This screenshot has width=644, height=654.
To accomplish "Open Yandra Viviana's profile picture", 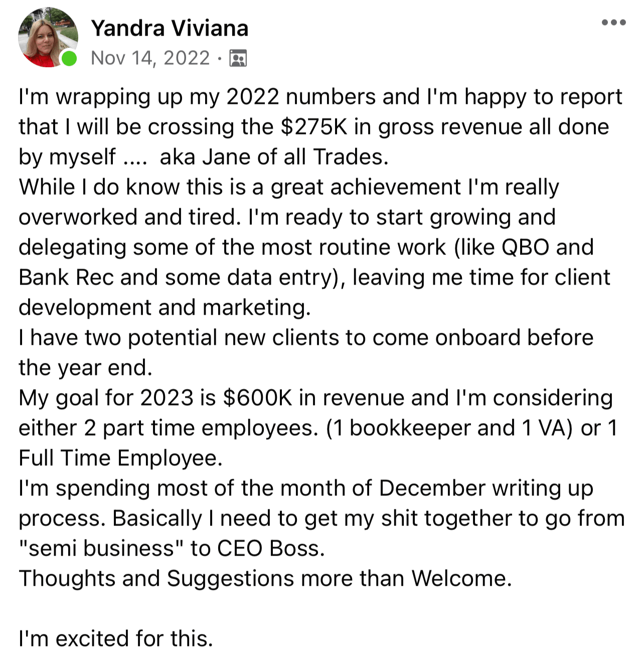I will point(48,37).
